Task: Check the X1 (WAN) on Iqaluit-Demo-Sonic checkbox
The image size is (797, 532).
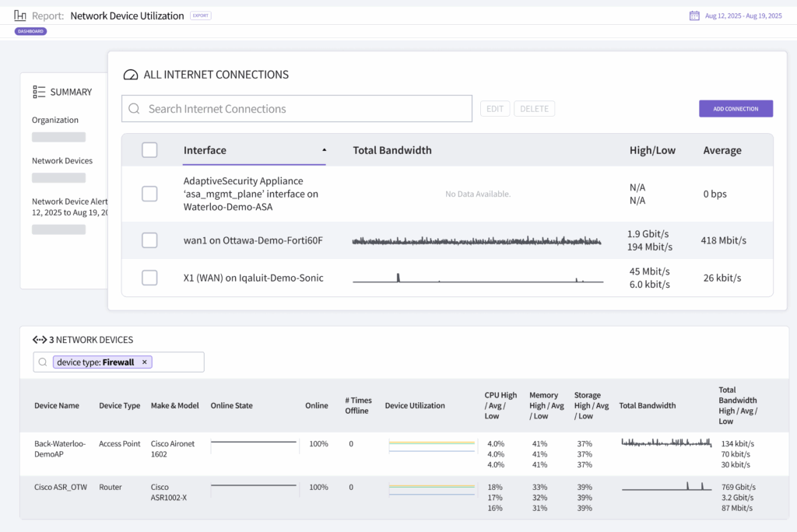Action: coord(149,278)
